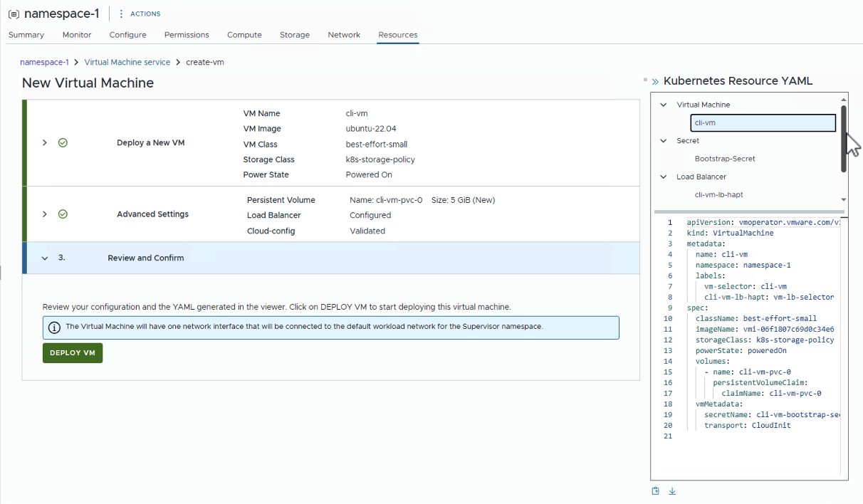Viewport: 863px width, 504px height.
Task: Click the drag handle beside YAML panel title
Action: [x=645, y=80]
